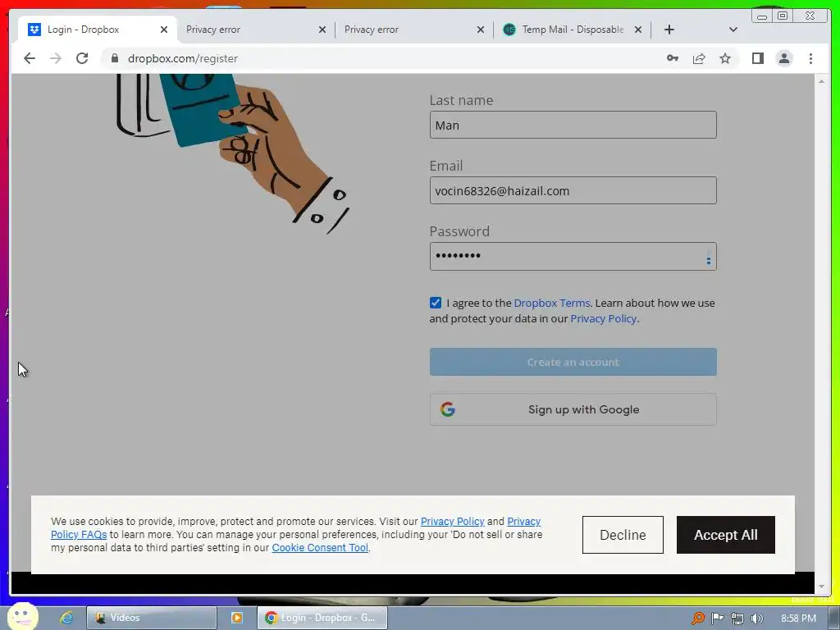The image size is (840, 630).
Task: View site information lock icon
Action: [x=114, y=58]
